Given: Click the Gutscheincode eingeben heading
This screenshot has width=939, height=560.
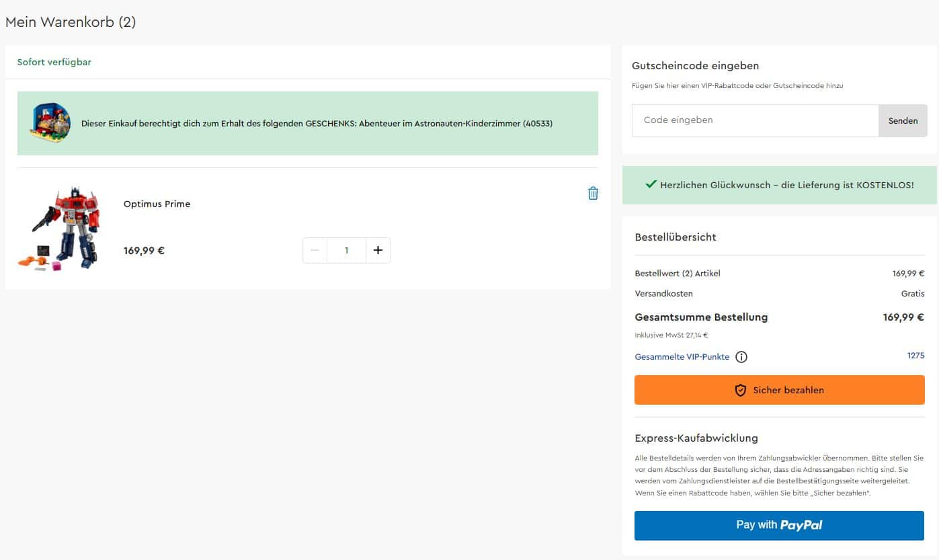Looking at the screenshot, I should click(x=695, y=66).
